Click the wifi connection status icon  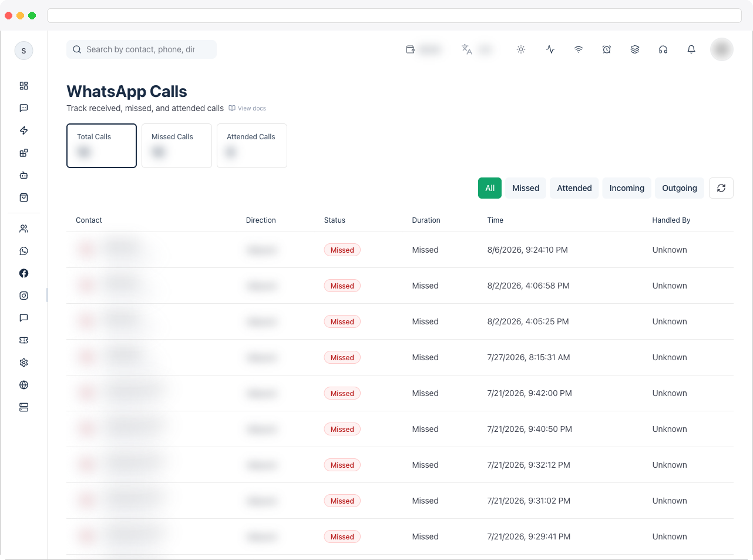[579, 49]
